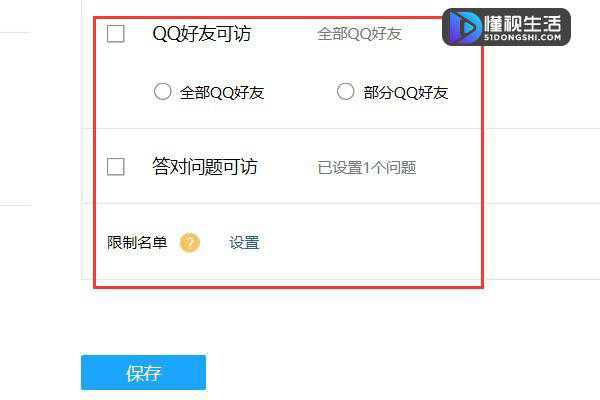Click the orange question mark help icon

(x=190, y=243)
